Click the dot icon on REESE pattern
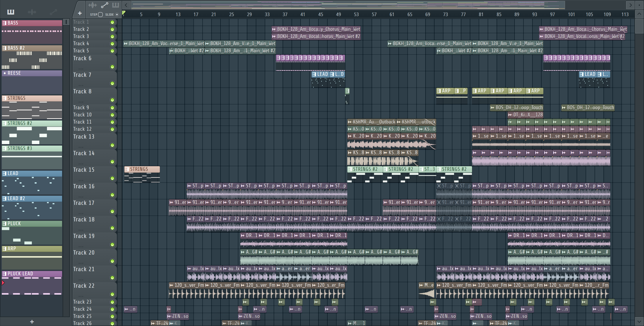 tap(4, 73)
